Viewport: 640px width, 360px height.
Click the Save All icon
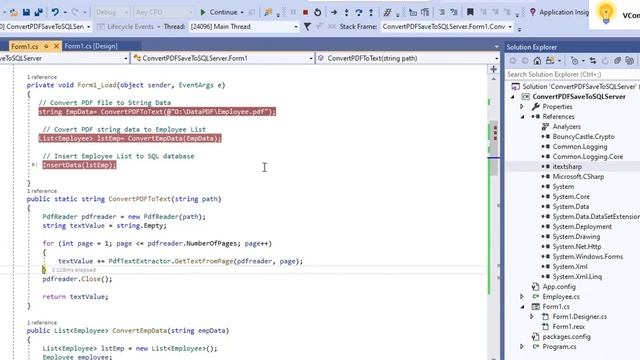tap(39, 12)
